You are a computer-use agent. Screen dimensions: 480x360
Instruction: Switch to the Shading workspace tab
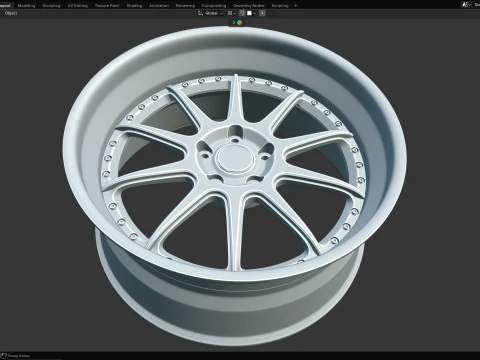134,5
